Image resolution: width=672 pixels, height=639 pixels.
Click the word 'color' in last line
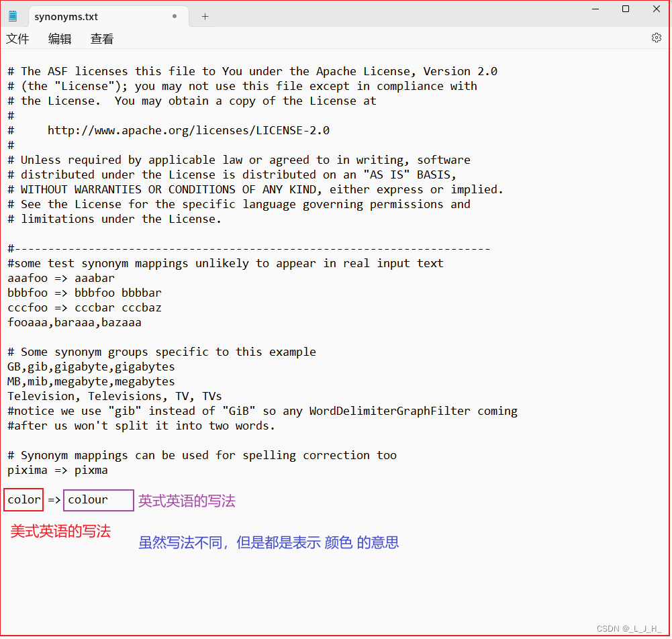pos(24,499)
